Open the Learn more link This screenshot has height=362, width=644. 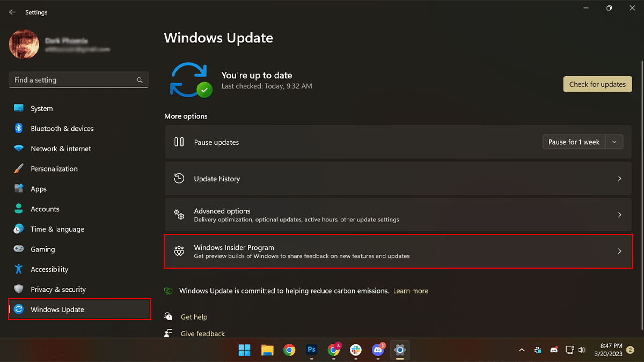pyautogui.click(x=411, y=291)
